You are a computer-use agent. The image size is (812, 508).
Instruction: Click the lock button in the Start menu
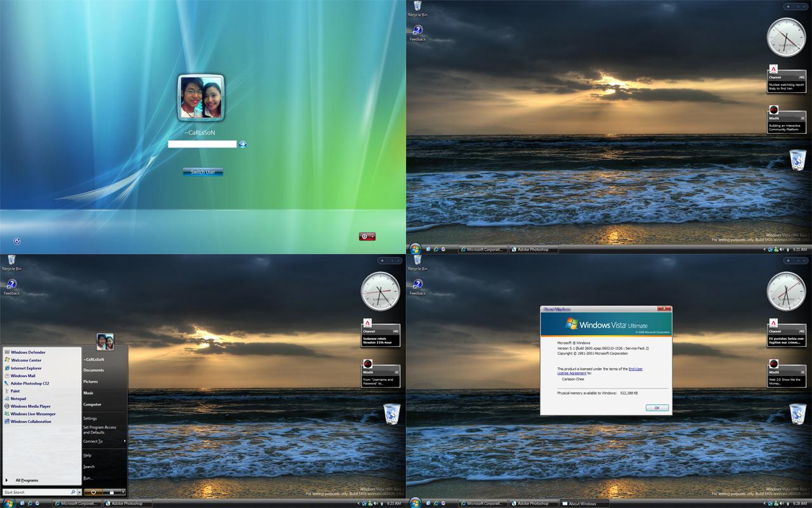click(112, 492)
